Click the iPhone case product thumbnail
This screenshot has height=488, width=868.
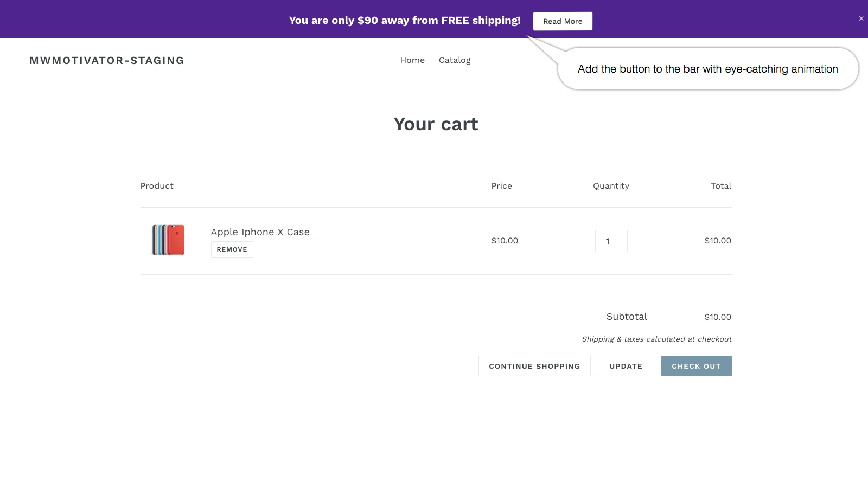pos(168,239)
